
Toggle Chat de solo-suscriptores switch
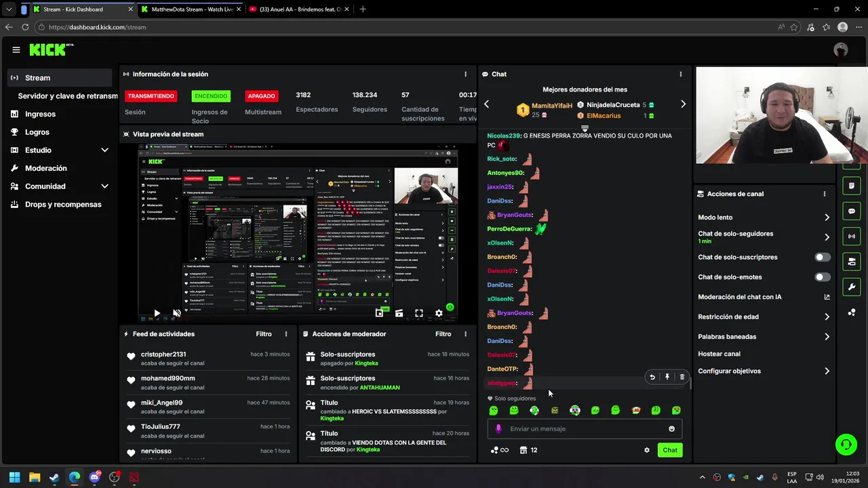tap(823, 258)
